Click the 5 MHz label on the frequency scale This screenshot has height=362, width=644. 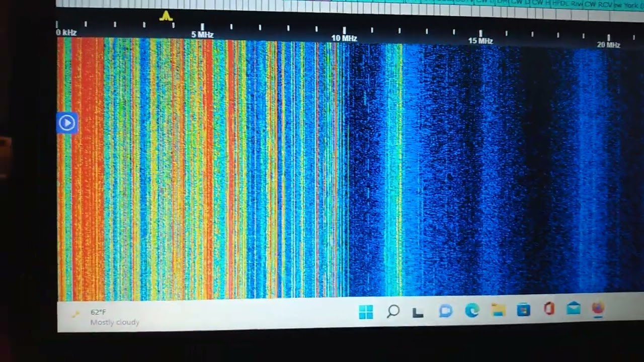202,35
